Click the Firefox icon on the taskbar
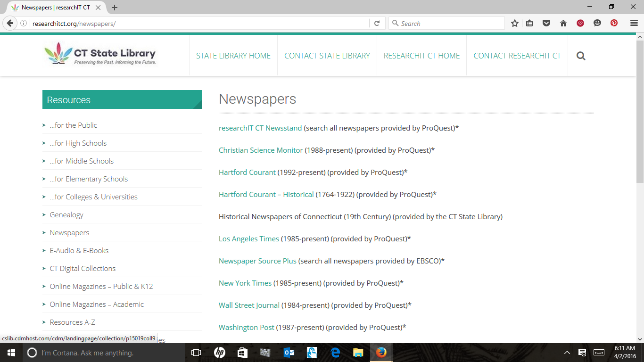This screenshot has width=644, height=362. 381,353
